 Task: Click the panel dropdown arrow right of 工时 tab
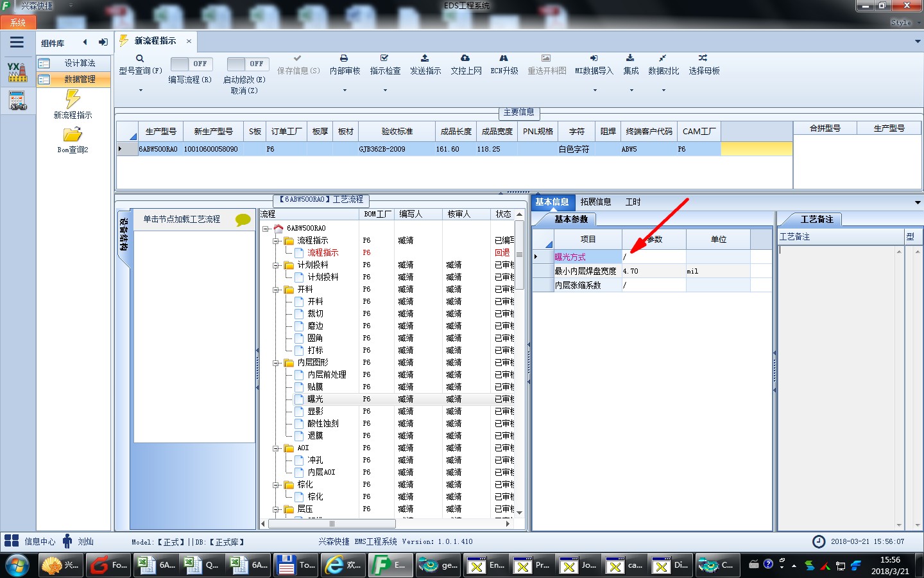point(918,202)
